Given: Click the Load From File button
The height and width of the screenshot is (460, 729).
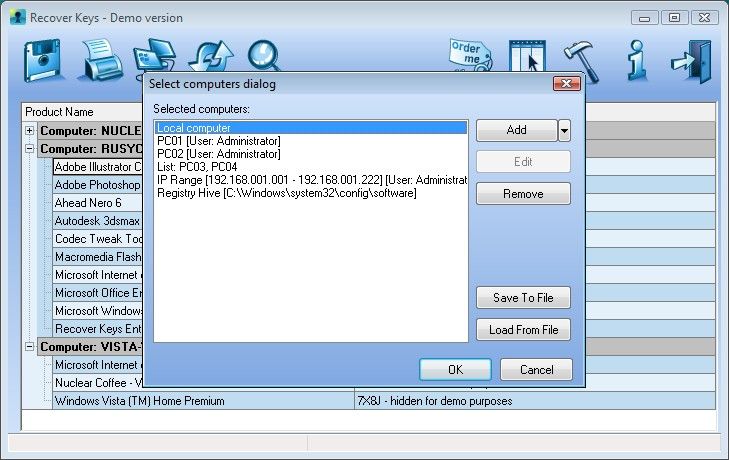Looking at the screenshot, I should click(523, 330).
